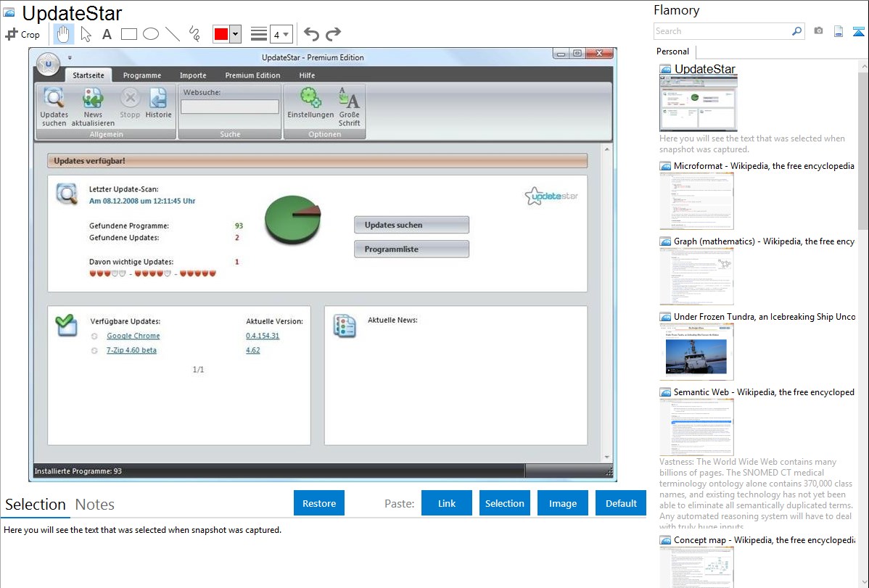Open the Under Frozen Tundra snapshot thumbnail
The image size is (869, 588).
[696, 352]
